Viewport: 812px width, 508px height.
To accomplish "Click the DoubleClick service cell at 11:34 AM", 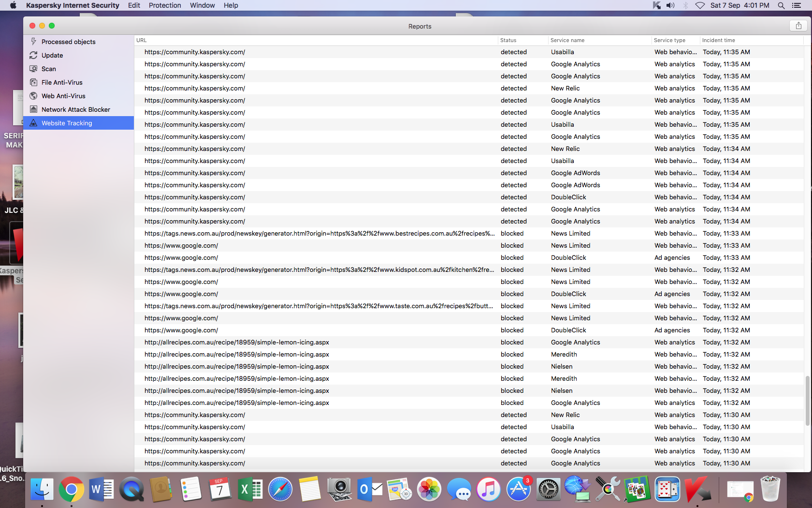I will 568,197.
